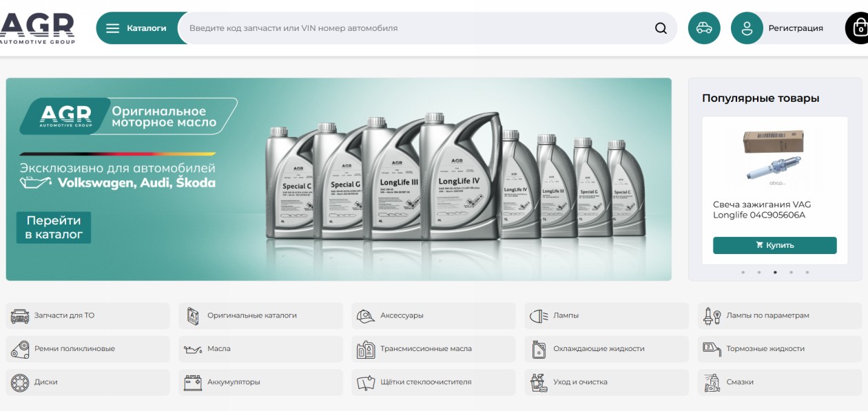Click the Регистрация link
Image resolution: width=868 pixels, height=411 pixels.
pos(796,28)
